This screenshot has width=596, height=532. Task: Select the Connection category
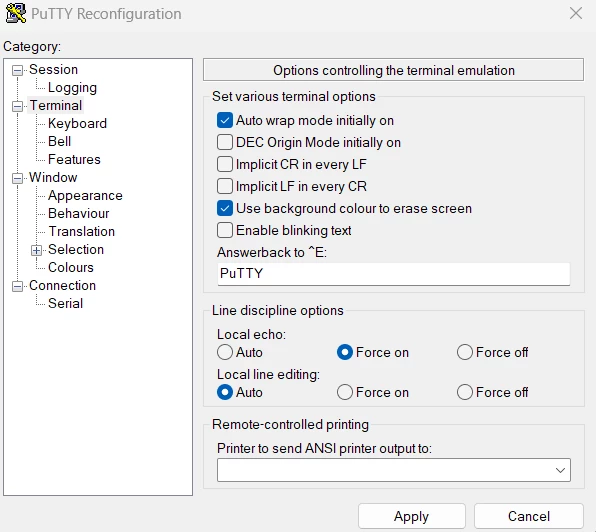62,286
